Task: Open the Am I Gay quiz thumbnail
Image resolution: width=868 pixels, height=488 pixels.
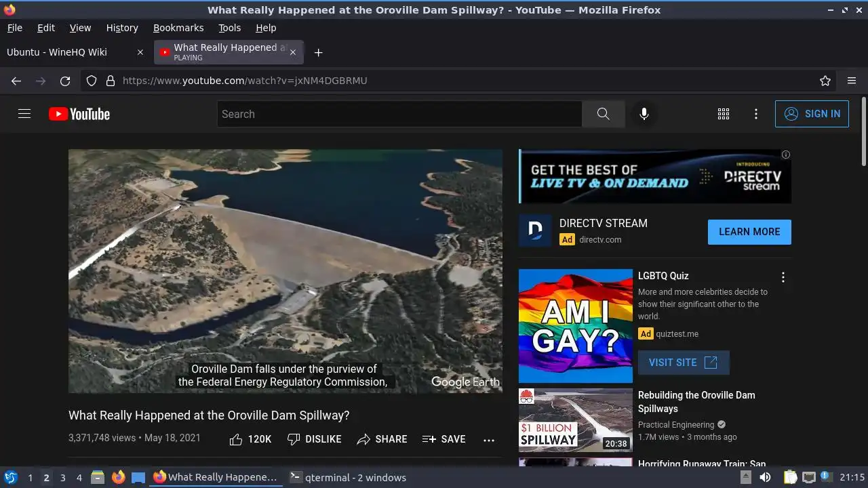Action: pos(576,326)
